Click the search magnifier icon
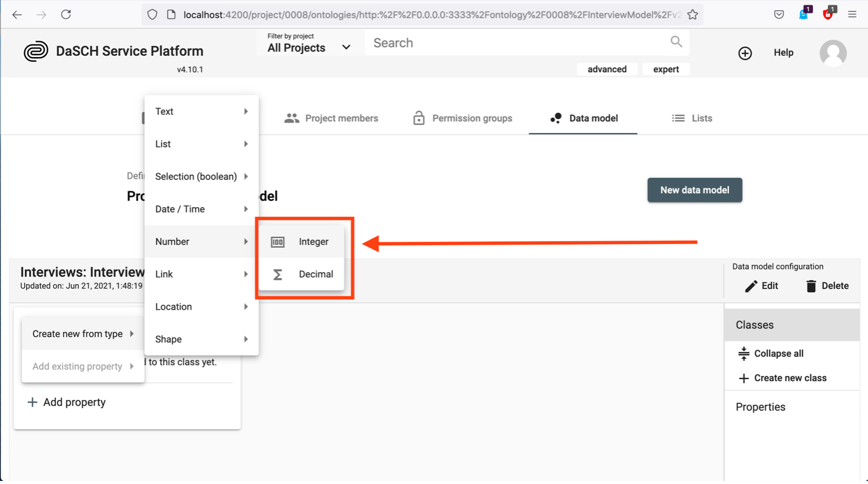Screen dimensions: 868x484 click(676, 42)
